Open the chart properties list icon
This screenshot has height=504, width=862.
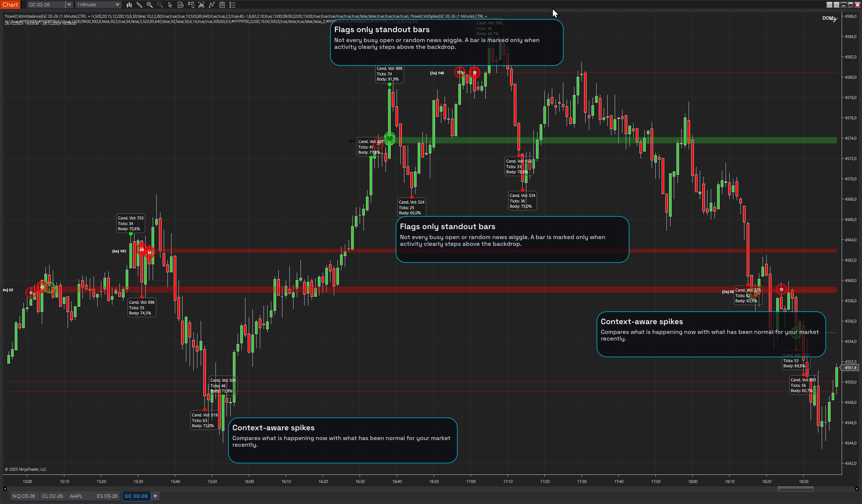pyautogui.click(x=233, y=5)
